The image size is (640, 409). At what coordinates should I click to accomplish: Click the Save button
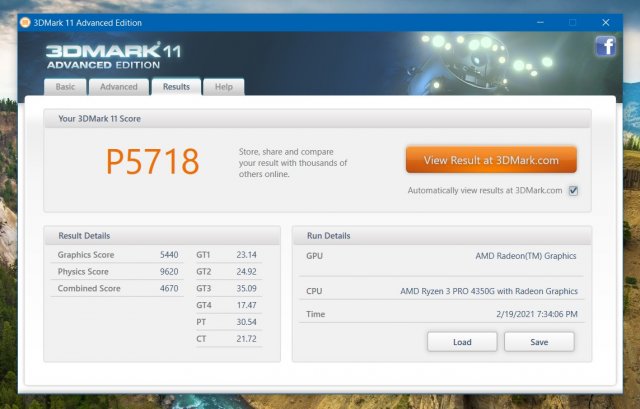point(539,342)
